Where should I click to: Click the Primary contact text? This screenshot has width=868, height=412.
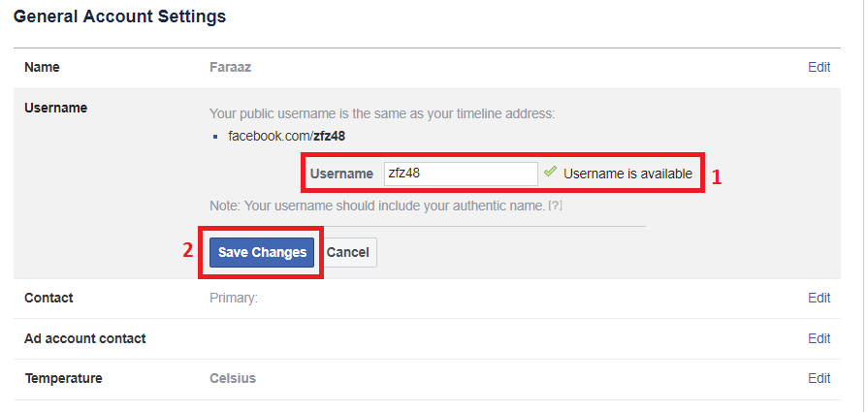point(234,299)
